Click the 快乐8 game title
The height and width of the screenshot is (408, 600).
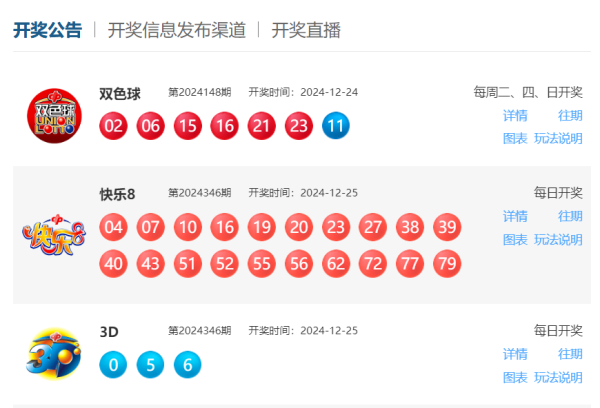(x=117, y=194)
